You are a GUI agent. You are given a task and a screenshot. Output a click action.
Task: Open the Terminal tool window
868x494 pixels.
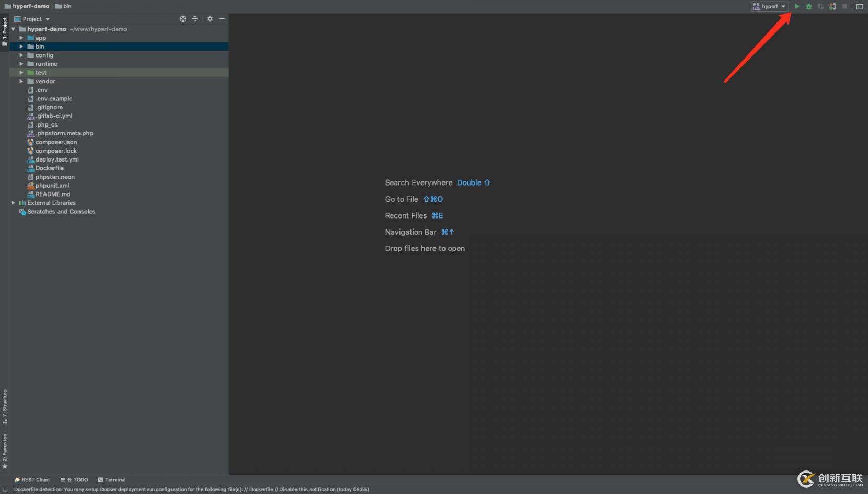[x=111, y=480]
